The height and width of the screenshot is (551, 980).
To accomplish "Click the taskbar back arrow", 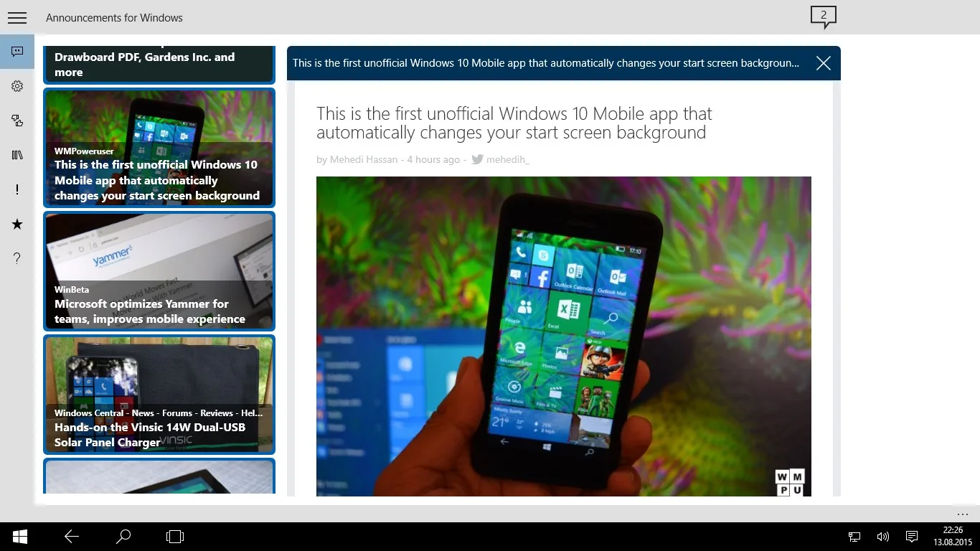I will (x=72, y=537).
